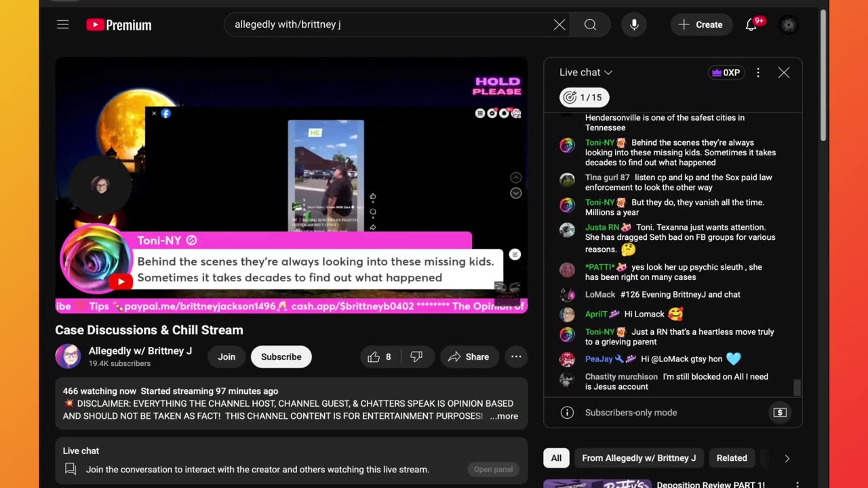Open more actions below video
Image resolution: width=868 pixels, height=488 pixels.
point(516,357)
